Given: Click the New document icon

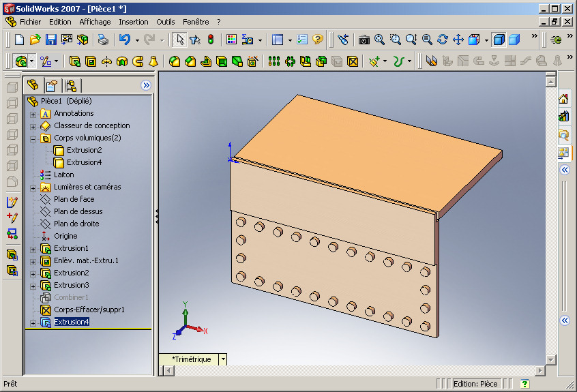Looking at the screenshot, I should pyautogui.click(x=19, y=40).
